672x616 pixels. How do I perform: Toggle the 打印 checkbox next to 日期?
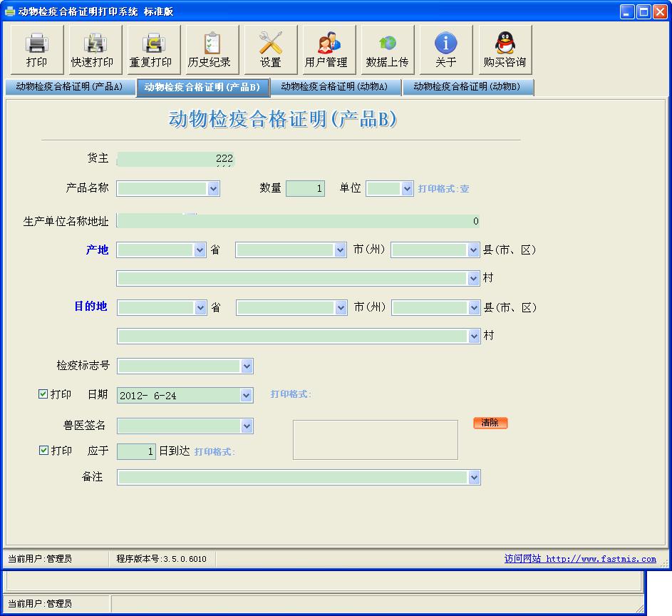tap(43, 394)
